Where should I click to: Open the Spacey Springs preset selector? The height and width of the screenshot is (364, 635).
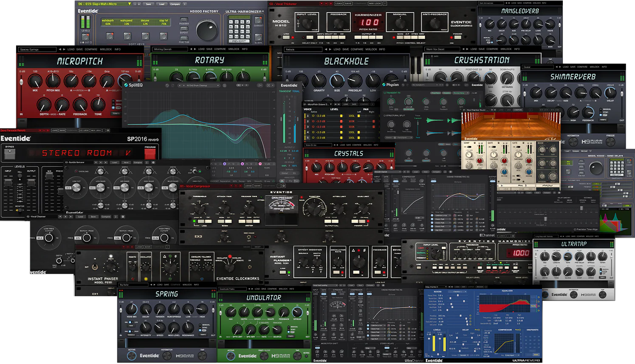(37, 49)
